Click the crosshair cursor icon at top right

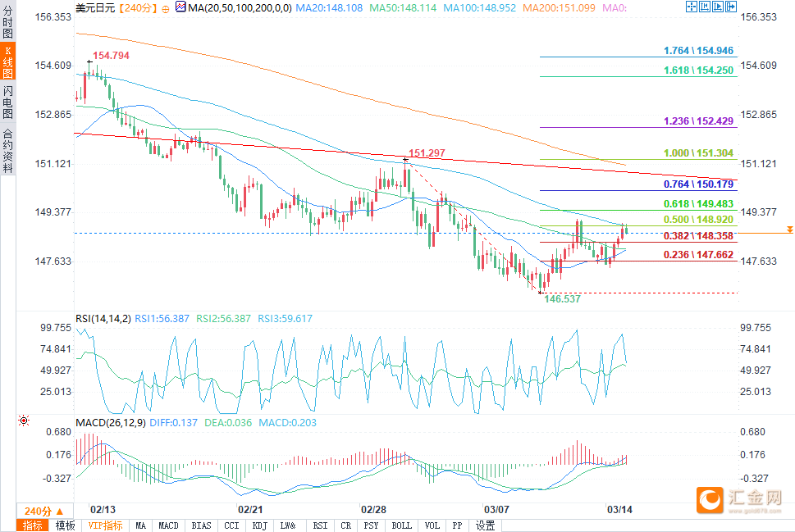[691, 7]
